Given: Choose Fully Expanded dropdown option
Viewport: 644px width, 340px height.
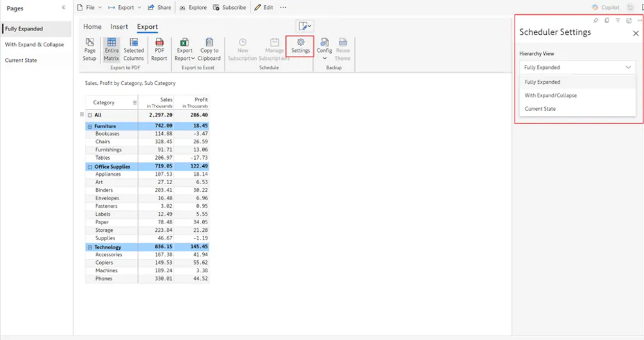Looking at the screenshot, I should tap(577, 82).
